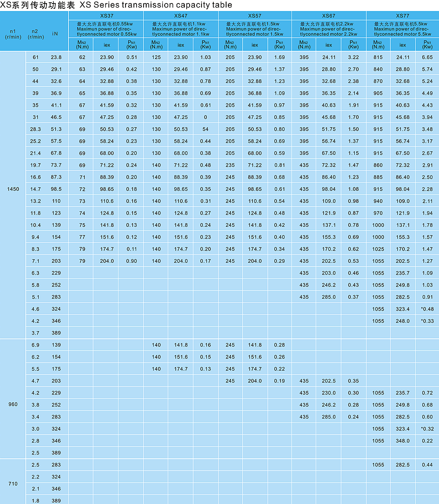Select the *0.48 power value in XS77

point(427,309)
